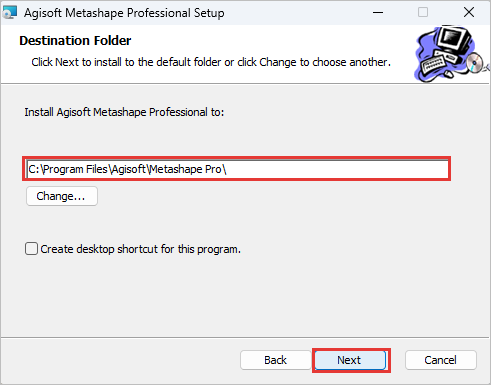Click 'Install Agisoft Metashape Professional to:' label
Screen dimensions: 491x385
(x=124, y=112)
